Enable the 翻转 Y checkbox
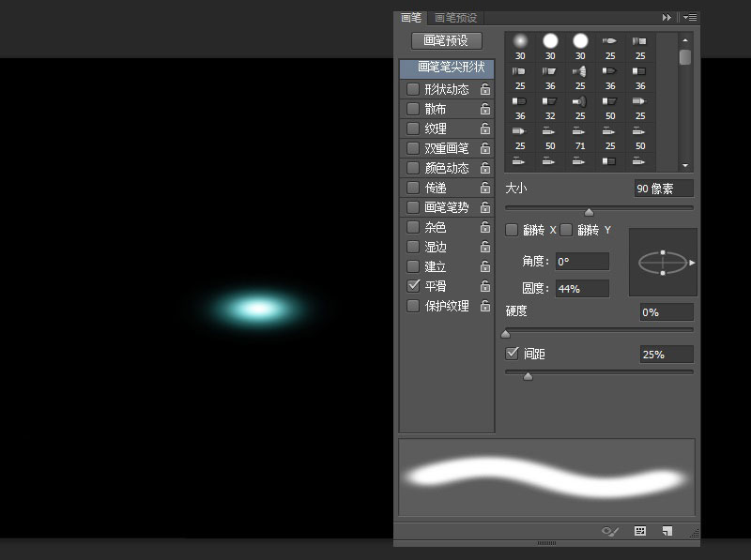The height and width of the screenshot is (560, 751). coord(566,230)
